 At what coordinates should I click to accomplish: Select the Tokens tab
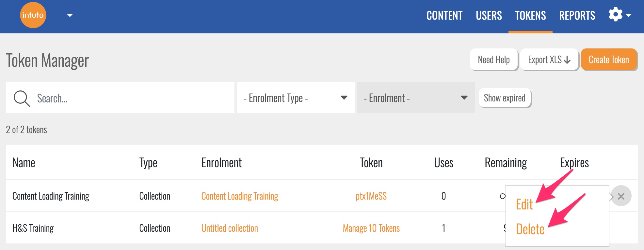[x=530, y=15]
